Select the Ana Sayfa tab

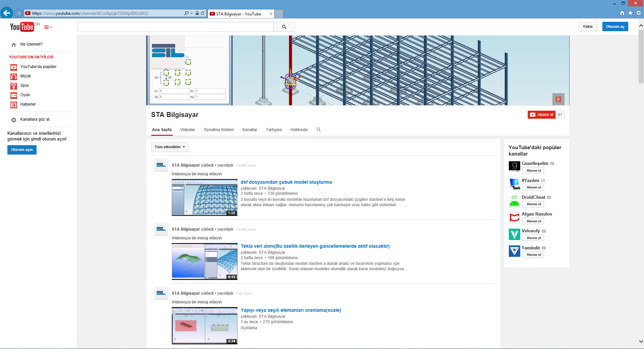click(x=162, y=130)
